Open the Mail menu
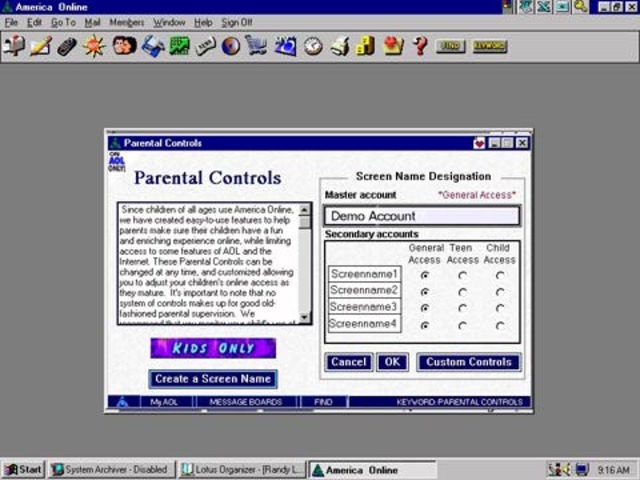This screenshot has width=640, height=480. coord(92,22)
